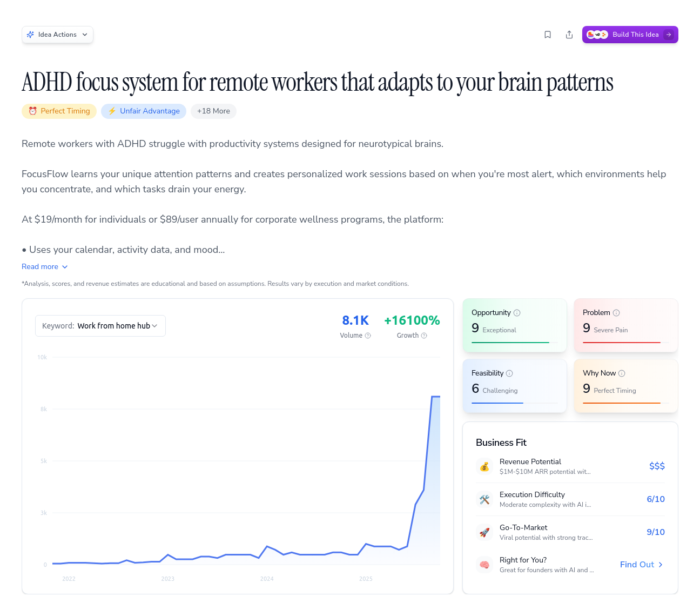This screenshot has width=700, height=616.
Task: Click the Opportunity info icon
Action: tap(517, 312)
